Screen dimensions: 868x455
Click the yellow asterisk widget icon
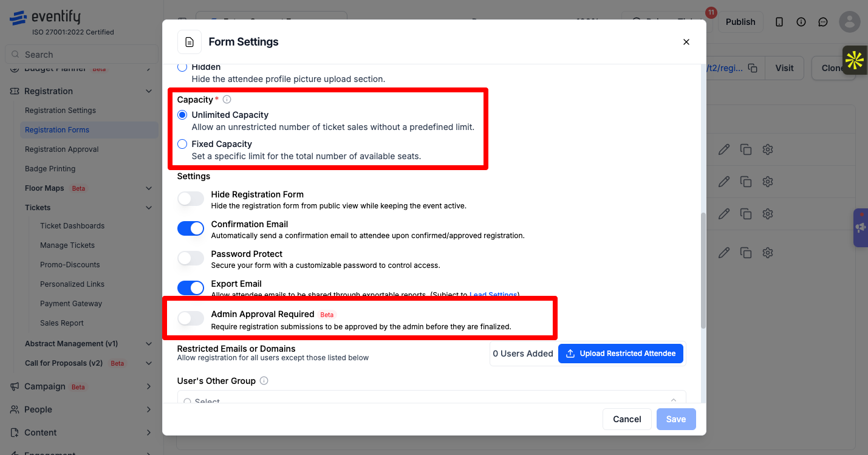[855, 60]
